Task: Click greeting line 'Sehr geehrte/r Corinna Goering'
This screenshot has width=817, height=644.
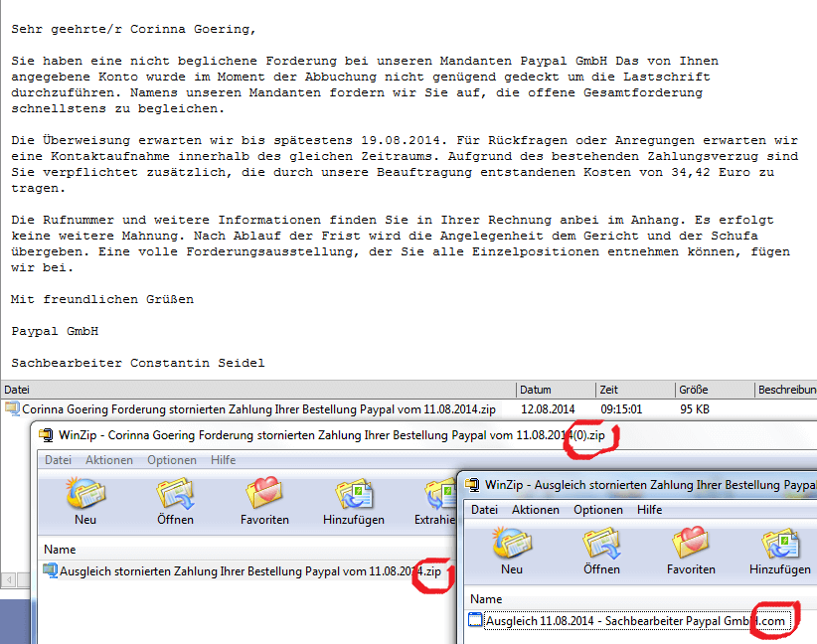Action: click(x=133, y=29)
